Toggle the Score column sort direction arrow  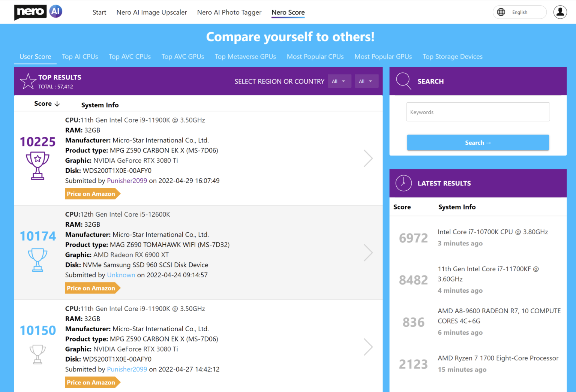click(x=57, y=103)
